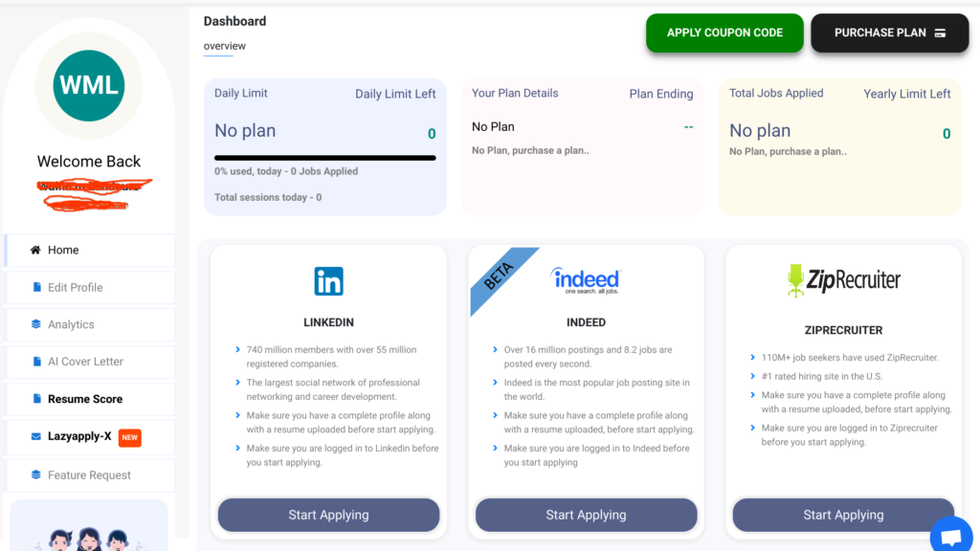The height and width of the screenshot is (551, 980).
Task: Open the chat bubble support widget
Action: tap(951, 536)
